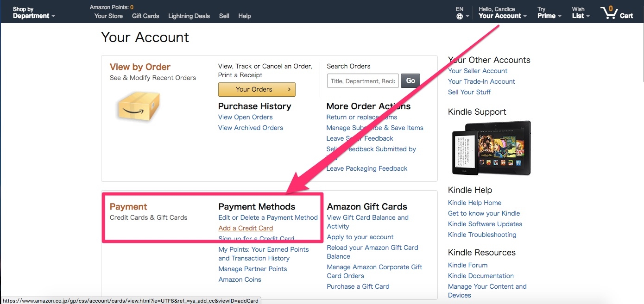Click the globe language icon
The width and height of the screenshot is (644, 304).
click(x=460, y=16)
